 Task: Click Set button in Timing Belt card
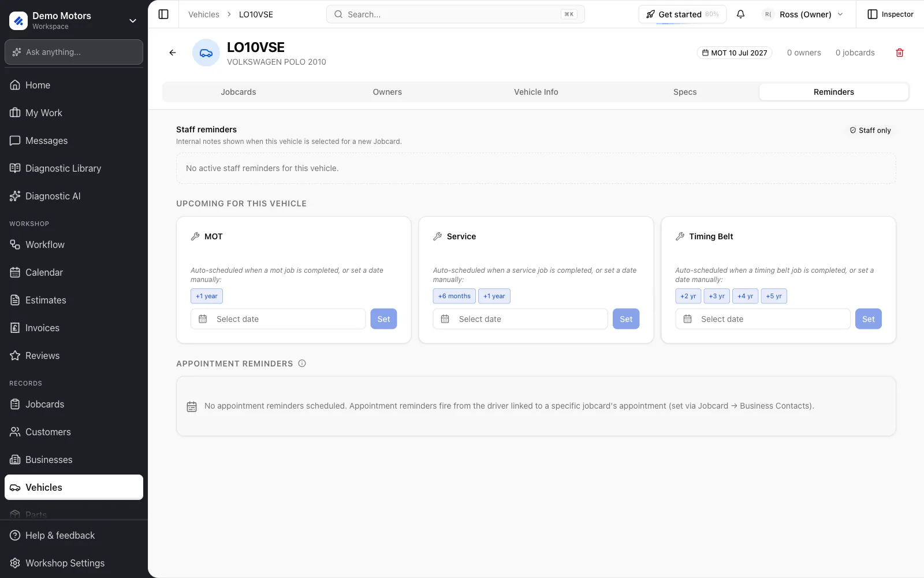[868, 319]
